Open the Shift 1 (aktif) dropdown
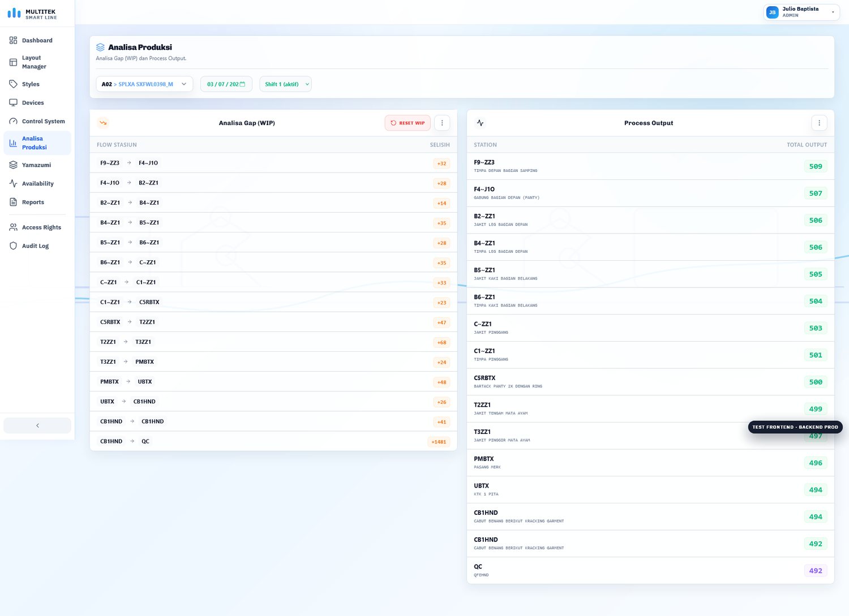This screenshot has height=616, width=849. [285, 84]
